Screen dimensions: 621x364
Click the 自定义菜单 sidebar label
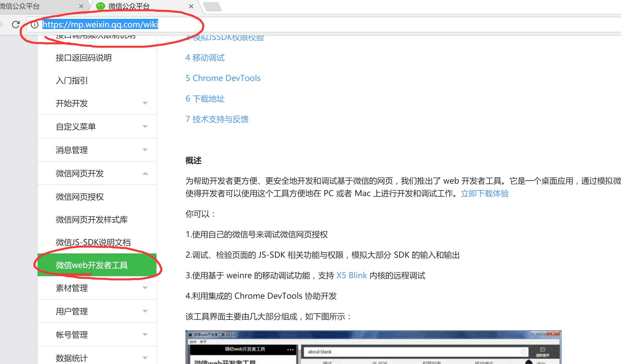[x=76, y=127]
